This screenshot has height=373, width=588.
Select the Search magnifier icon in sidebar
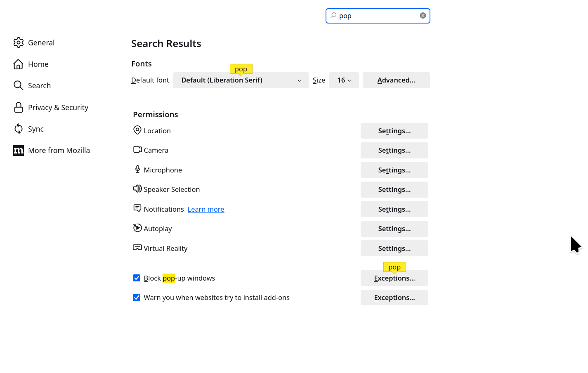[x=18, y=85]
